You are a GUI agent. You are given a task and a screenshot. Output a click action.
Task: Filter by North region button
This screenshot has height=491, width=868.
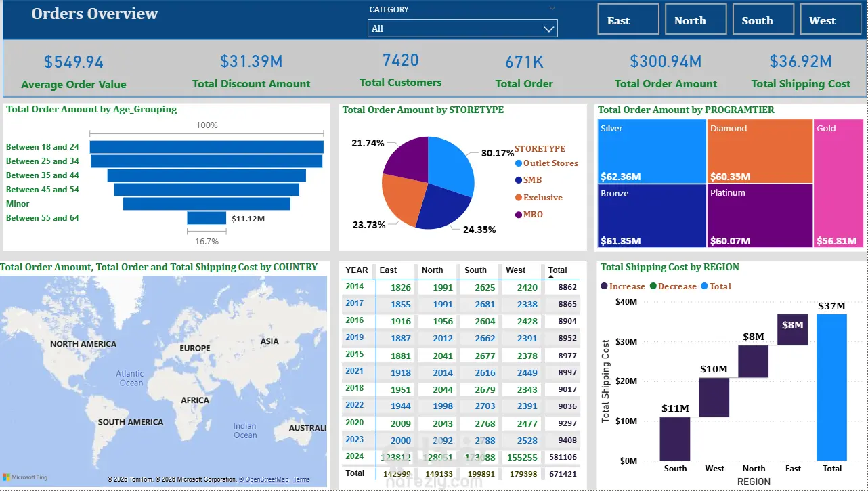pyautogui.click(x=696, y=19)
